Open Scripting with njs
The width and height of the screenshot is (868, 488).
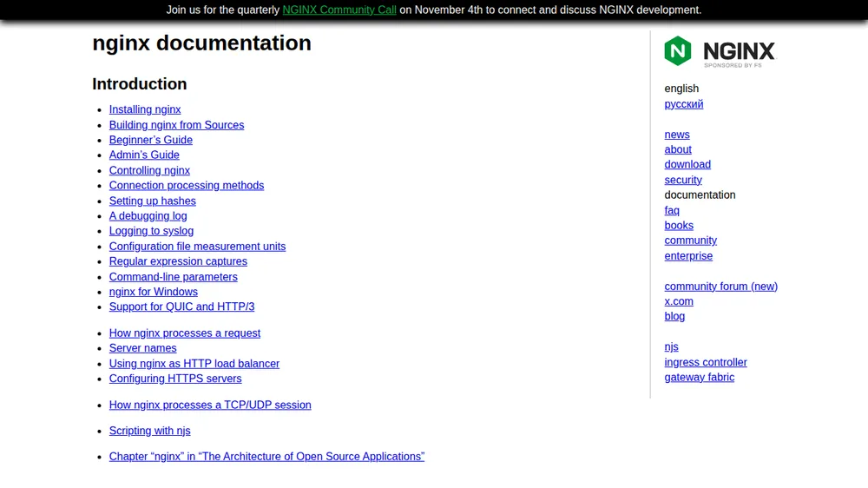(149, 431)
